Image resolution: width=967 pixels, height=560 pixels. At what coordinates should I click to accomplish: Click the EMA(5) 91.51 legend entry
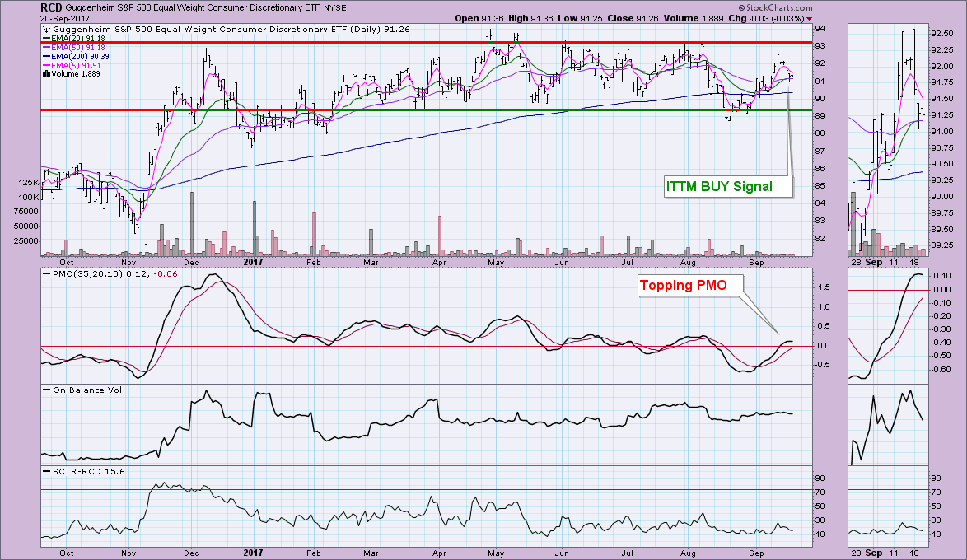point(76,65)
